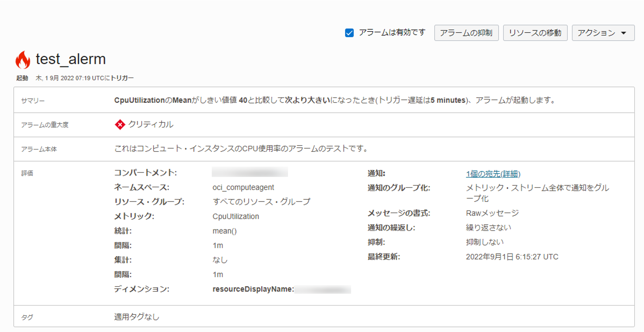Click the blurred compartment name value

coord(250,172)
